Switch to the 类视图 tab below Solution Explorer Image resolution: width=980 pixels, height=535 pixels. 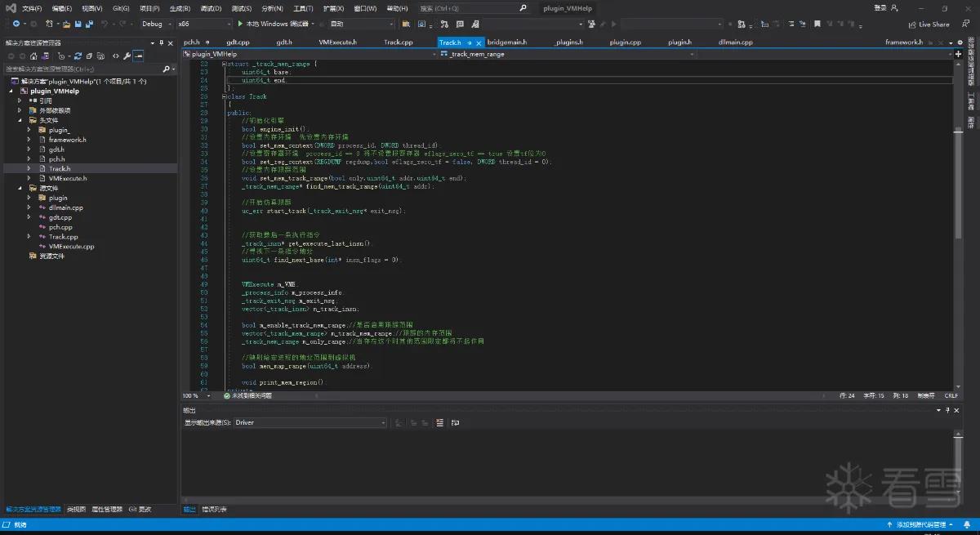pos(76,510)
